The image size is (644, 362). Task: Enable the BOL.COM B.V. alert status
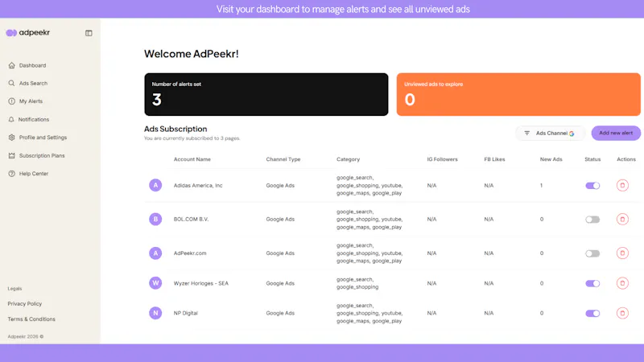pyautogui.click(x=592, y=220)
